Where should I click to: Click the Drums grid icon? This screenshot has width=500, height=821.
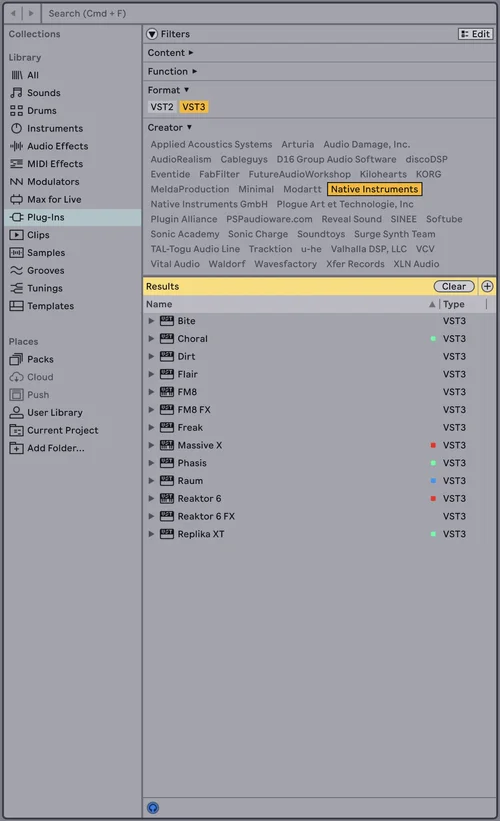pos(17,111)
